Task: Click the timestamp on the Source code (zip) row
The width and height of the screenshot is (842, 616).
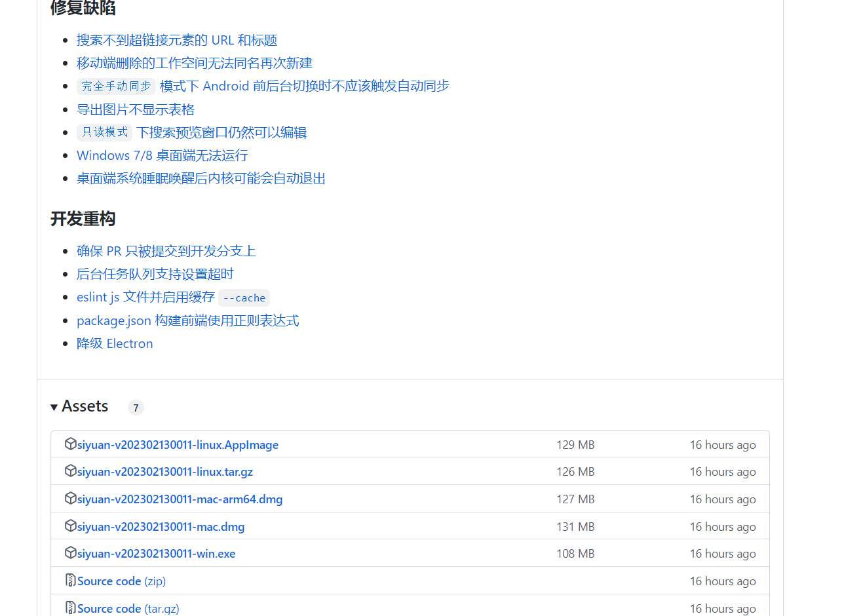Action: pos(723,581)
